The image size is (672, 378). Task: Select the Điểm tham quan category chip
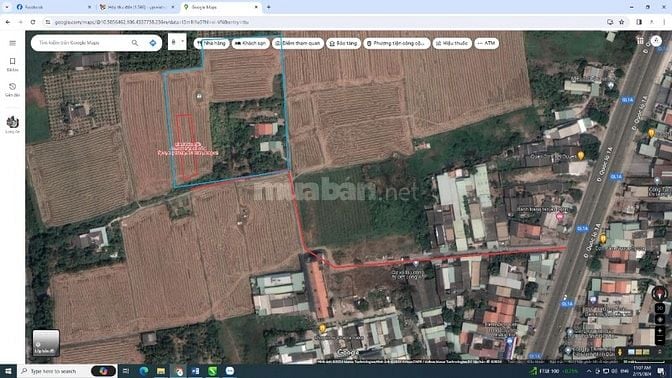click(x=298, y=43)
